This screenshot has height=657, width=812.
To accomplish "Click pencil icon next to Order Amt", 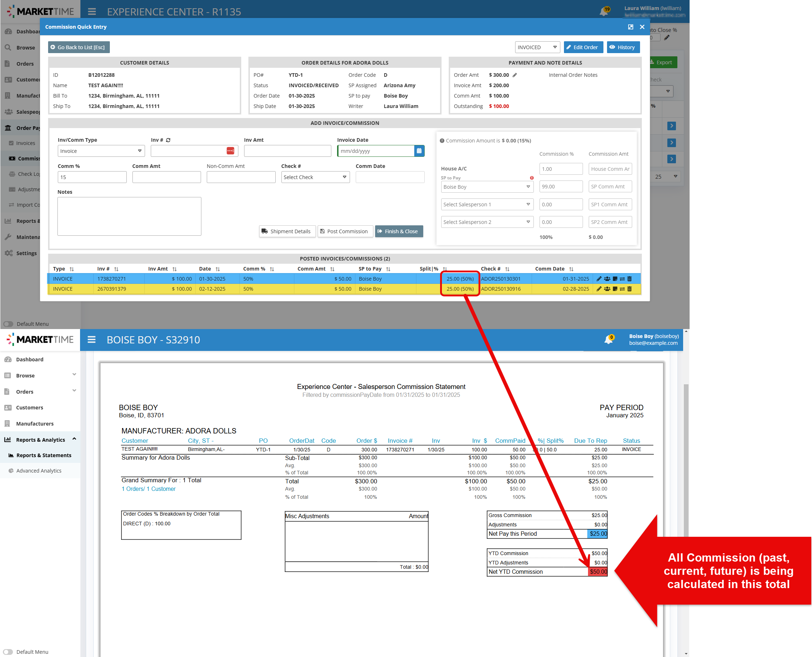I will click(x=515, y=75).
